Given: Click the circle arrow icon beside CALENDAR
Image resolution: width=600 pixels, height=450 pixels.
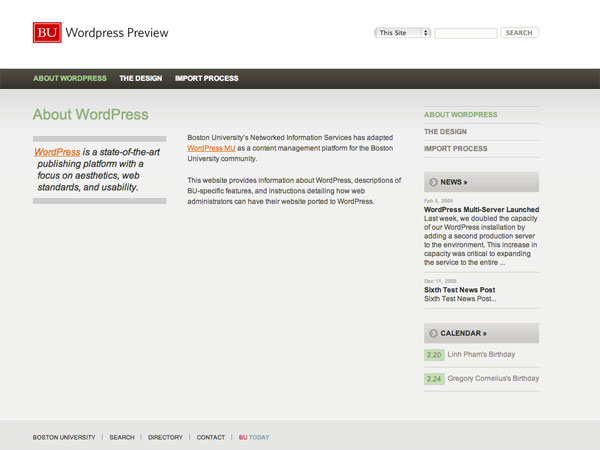Looking at the screenshot, I should click(433, 333).
